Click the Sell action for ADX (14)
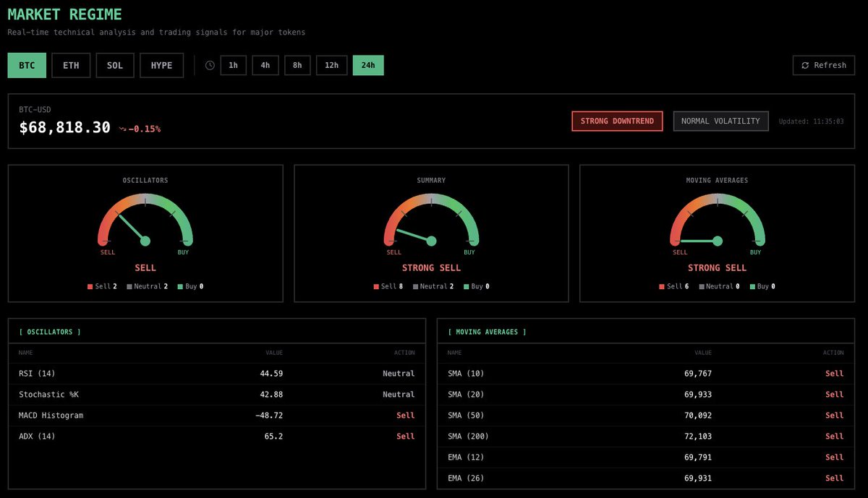Screen dimensions: 868x498 pos(406,437)
